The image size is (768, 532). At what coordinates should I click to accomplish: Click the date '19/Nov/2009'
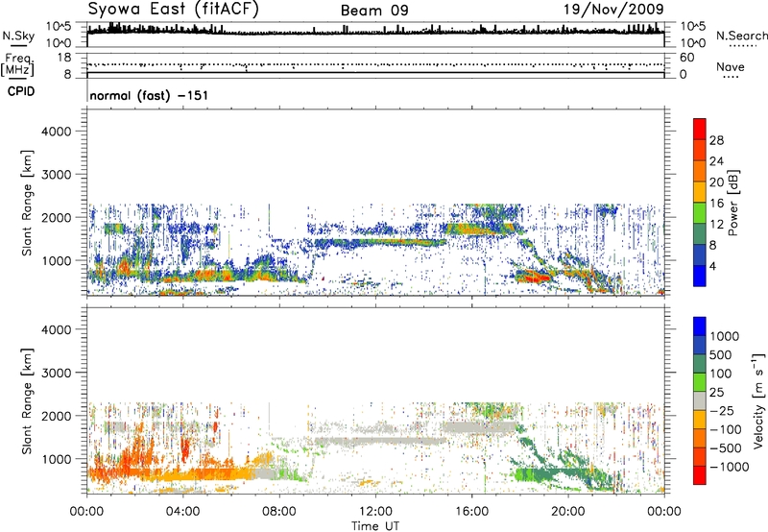[613, 9]
